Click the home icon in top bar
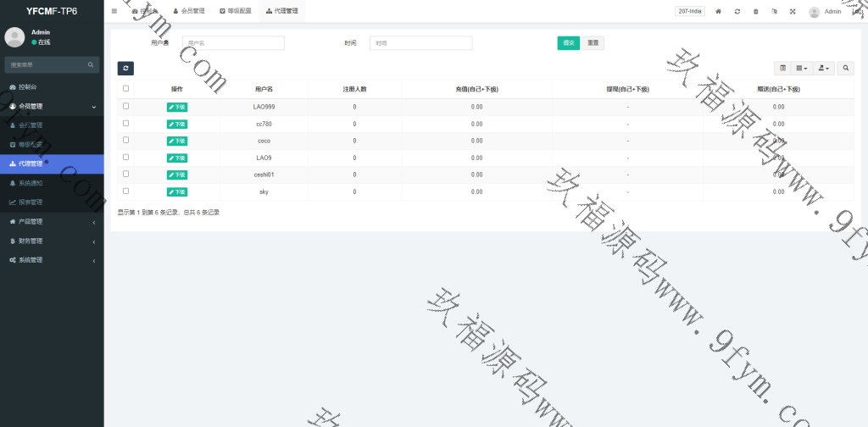This screenshot has width=868, height=427. [x=719, y=12]
